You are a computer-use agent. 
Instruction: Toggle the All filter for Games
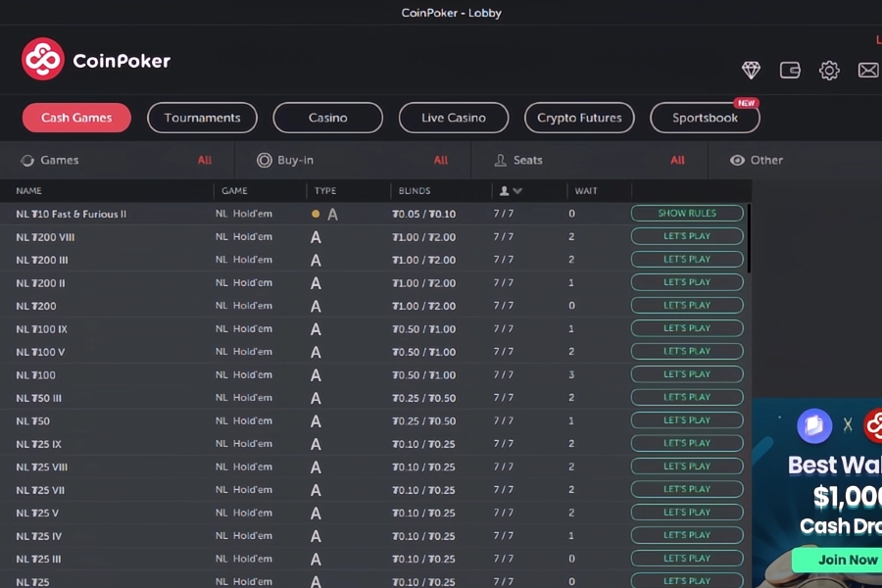click(x=205, y=160)
